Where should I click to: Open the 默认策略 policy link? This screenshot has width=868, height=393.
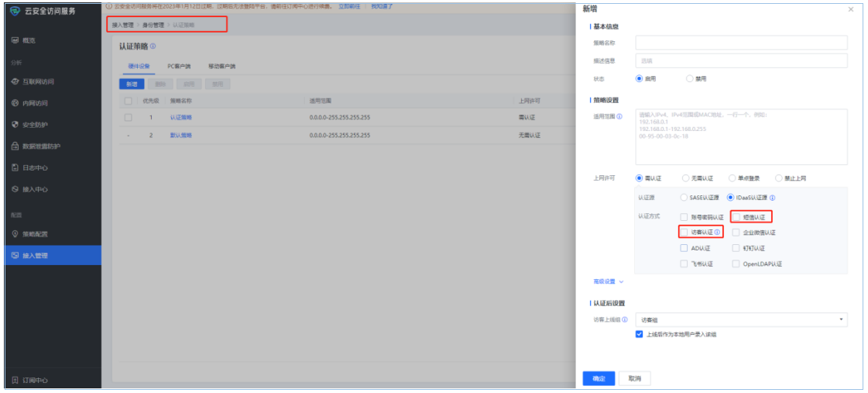180,135
